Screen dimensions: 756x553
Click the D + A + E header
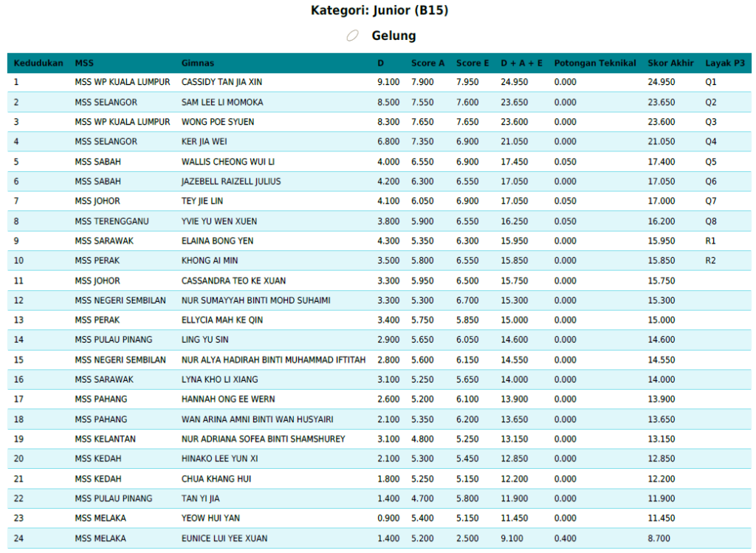coord(521,63)
